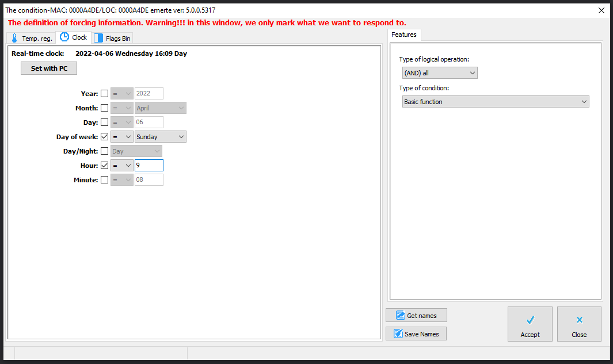Screen dimensions: 613x364
Task: Open the (AND) all logical operation dropdown
Action: coord(440,72)
